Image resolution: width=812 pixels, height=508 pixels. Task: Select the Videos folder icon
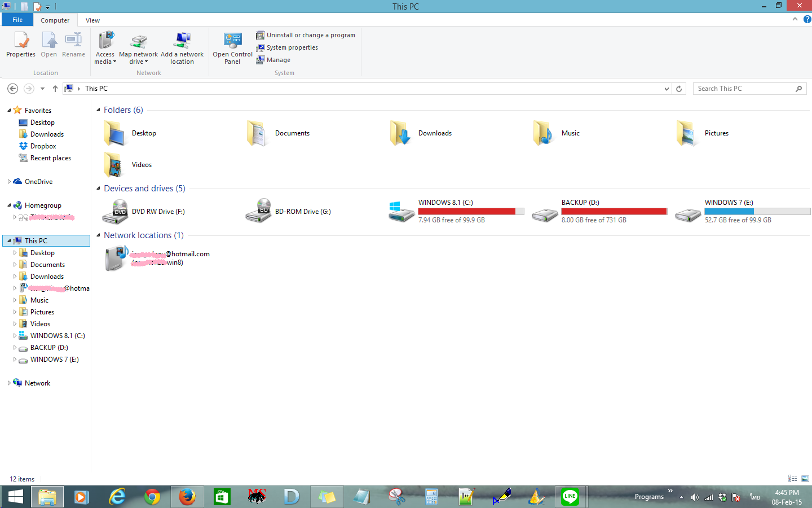(114, 165)
